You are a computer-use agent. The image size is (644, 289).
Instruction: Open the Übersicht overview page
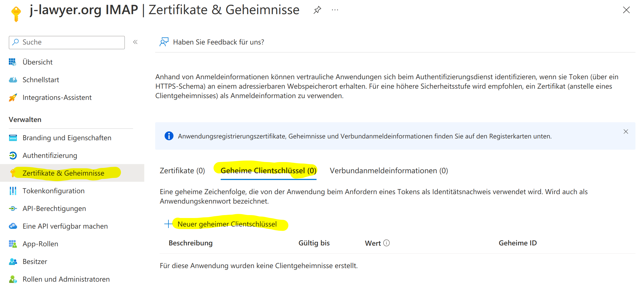tap(38, 62)
